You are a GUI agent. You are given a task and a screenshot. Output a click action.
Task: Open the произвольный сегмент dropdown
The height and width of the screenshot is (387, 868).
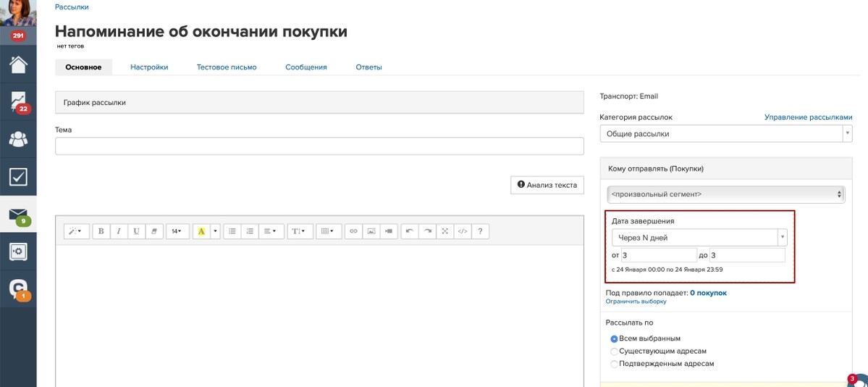point(725,194)
